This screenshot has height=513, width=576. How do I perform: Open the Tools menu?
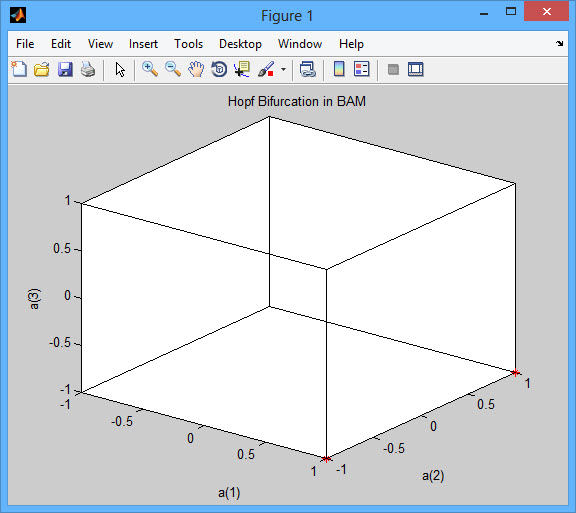(188, 44)
